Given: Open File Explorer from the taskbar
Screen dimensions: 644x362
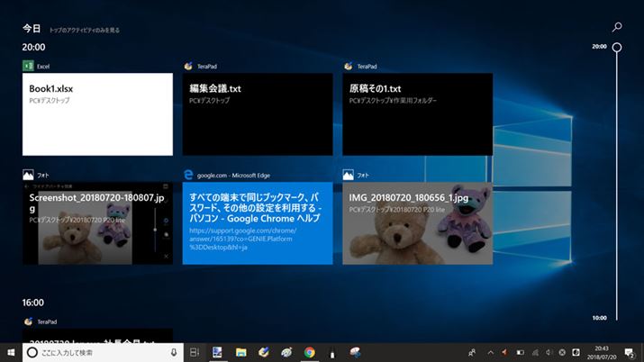Looking at the screenshot, I should (x=241, y=352).
